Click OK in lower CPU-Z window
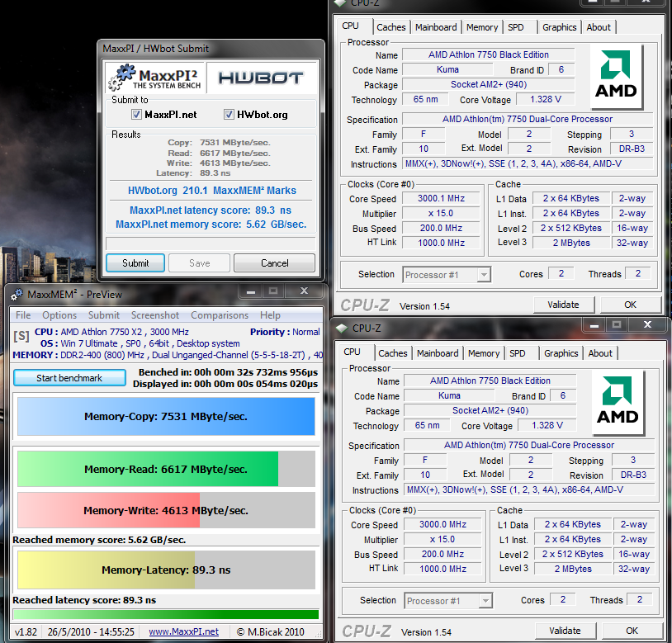The width and height of the screenshot is (672, 643). [x=632, y=631]
